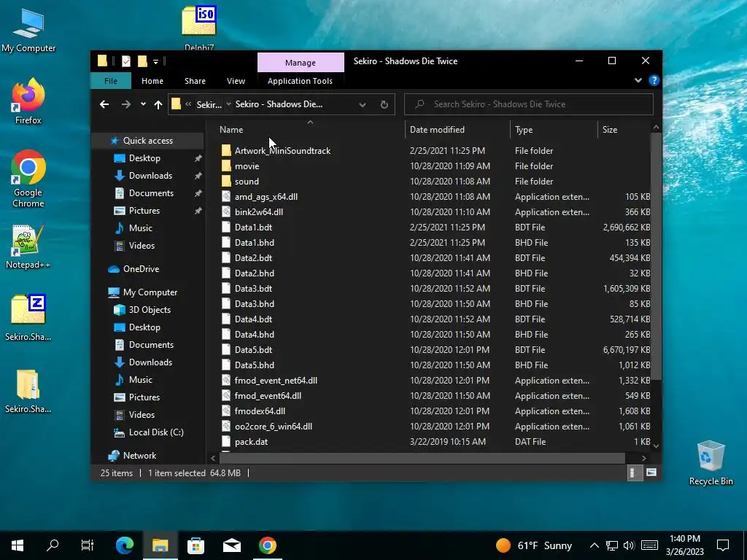The width and height of the screenshot is (747, 560).
Task: Open the Google Chrome desktop shortcut
Action: [28, 179]
